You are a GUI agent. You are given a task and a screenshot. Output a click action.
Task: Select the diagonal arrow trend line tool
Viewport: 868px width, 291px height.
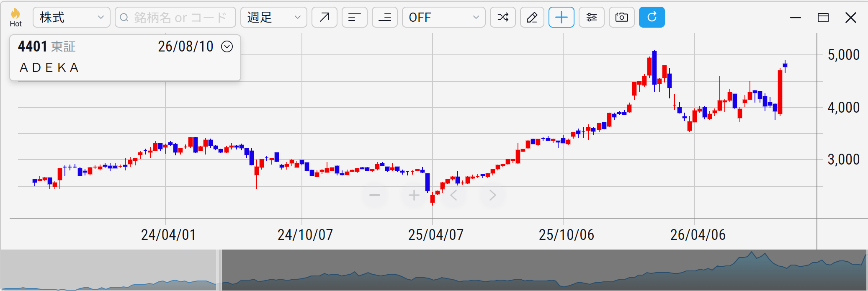tap(325, 17)
